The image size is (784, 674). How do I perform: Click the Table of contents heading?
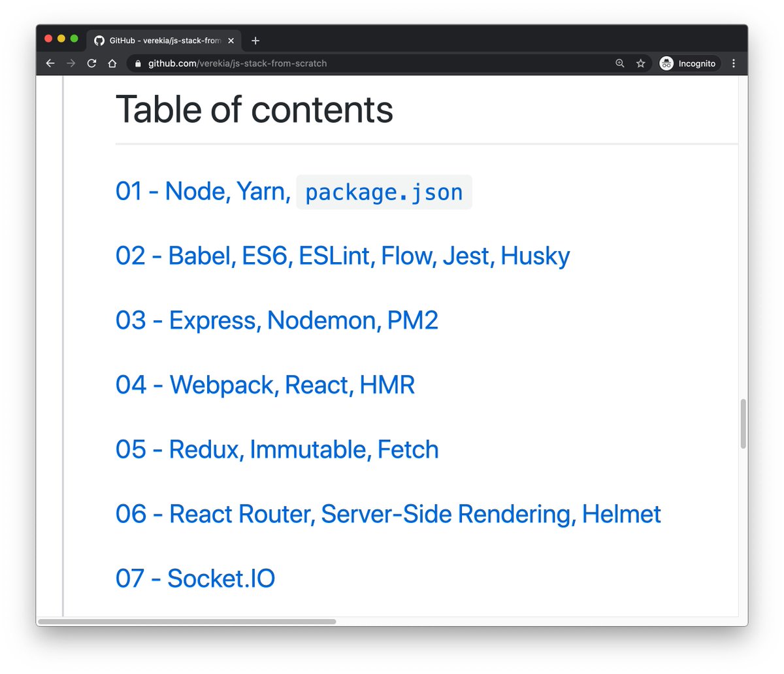(254, 109)
